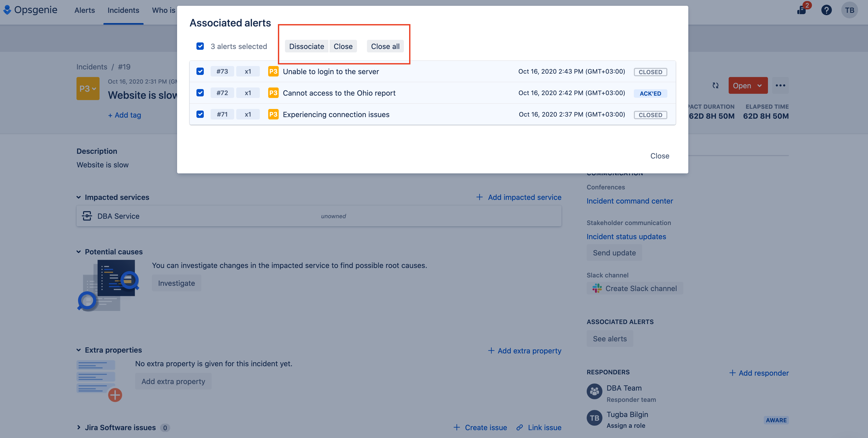This screenshot has height=438, width=868.
Task: Click the TB avatar for Tugba Bilgin
Action: [594, 418]
